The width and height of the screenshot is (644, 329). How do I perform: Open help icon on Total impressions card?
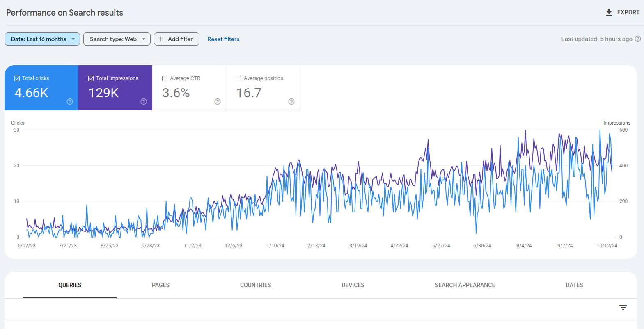(x=144, y=102)
